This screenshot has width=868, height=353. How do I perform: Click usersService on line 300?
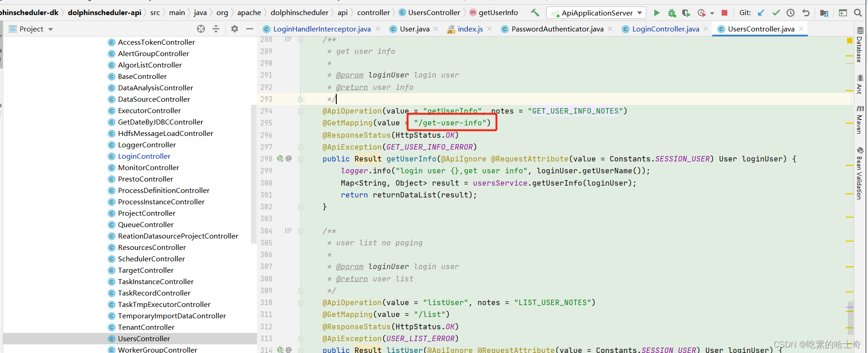click(x=500, y=183)
